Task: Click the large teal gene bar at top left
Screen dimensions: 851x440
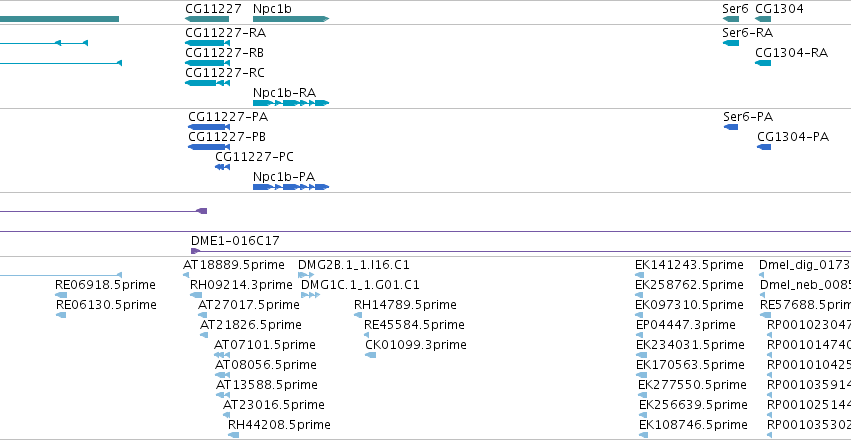Action: click(x=59, y=19)
